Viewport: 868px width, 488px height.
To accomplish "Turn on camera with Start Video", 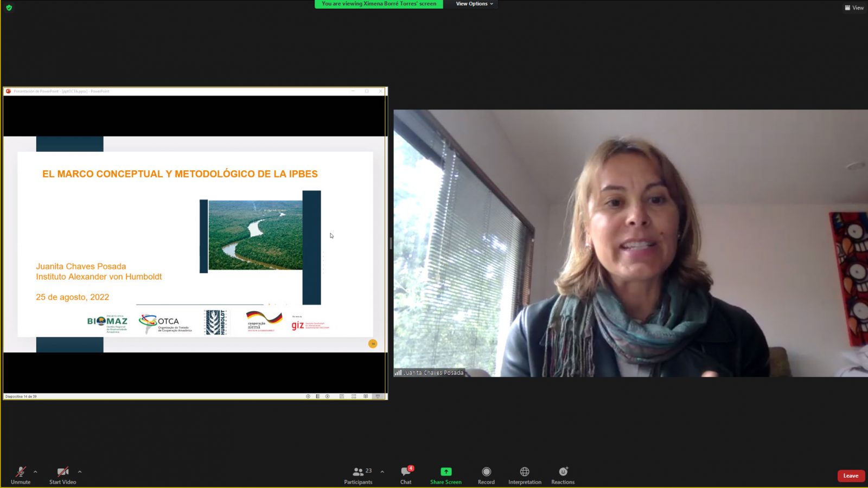I will click(62, 472).
